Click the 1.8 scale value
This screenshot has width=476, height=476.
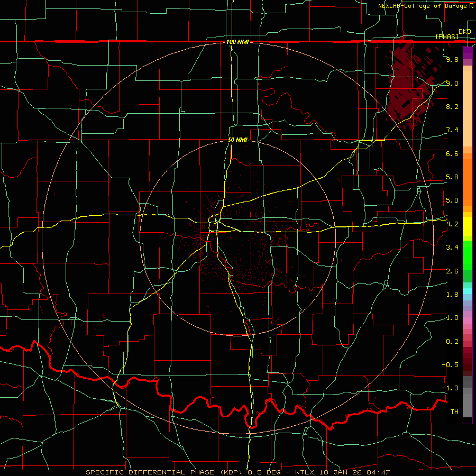pyautogui.click(x=452, y=295)
